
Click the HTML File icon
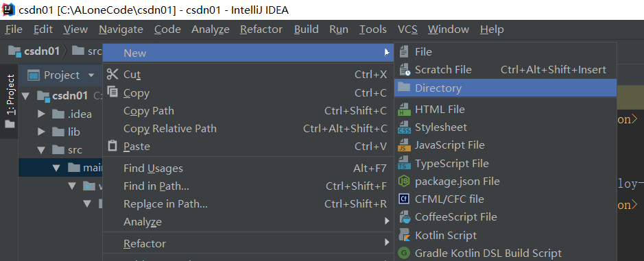tap(404, 110)
